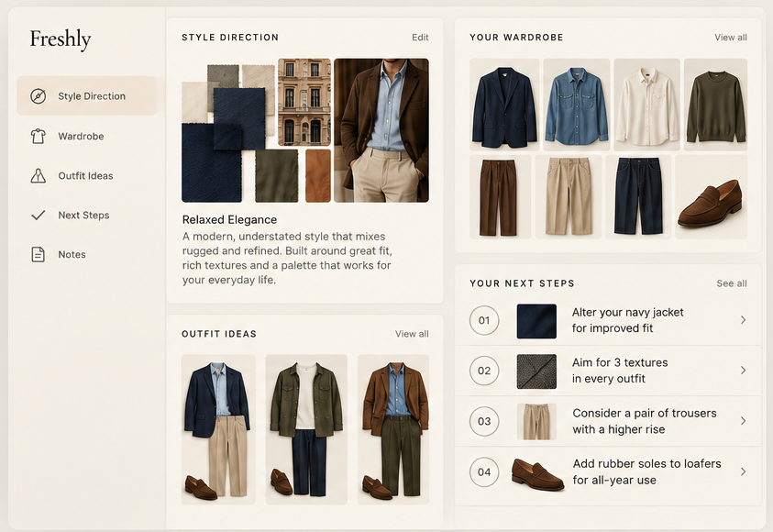Click the khaki trousers thumbnail in step 03
Image resolution: width=773 pixels, height=532 pixels.
pos(536,422)
